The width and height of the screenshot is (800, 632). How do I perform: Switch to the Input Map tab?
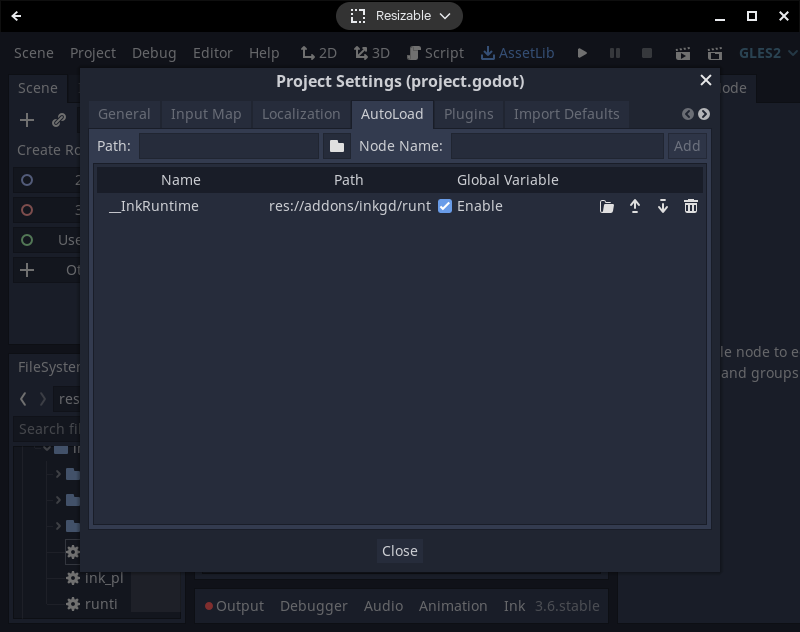point(206,114)
